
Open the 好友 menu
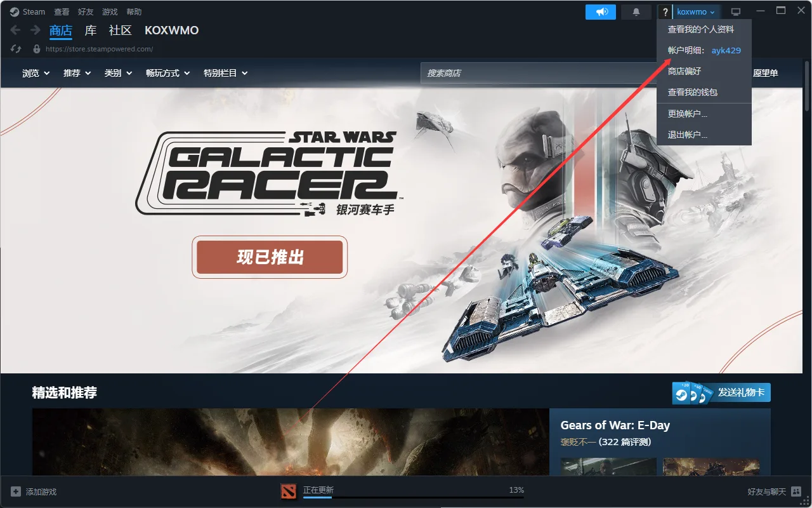(x=86, y=11)
